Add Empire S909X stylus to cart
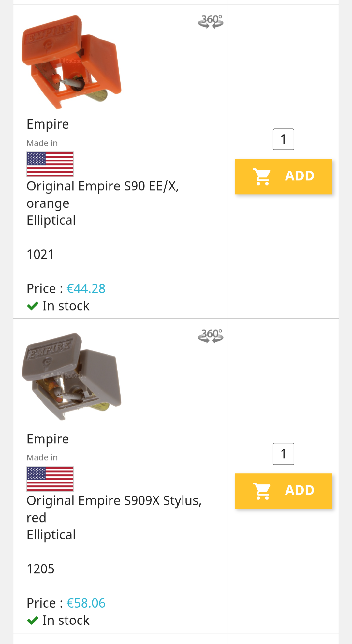 [283, 491]
